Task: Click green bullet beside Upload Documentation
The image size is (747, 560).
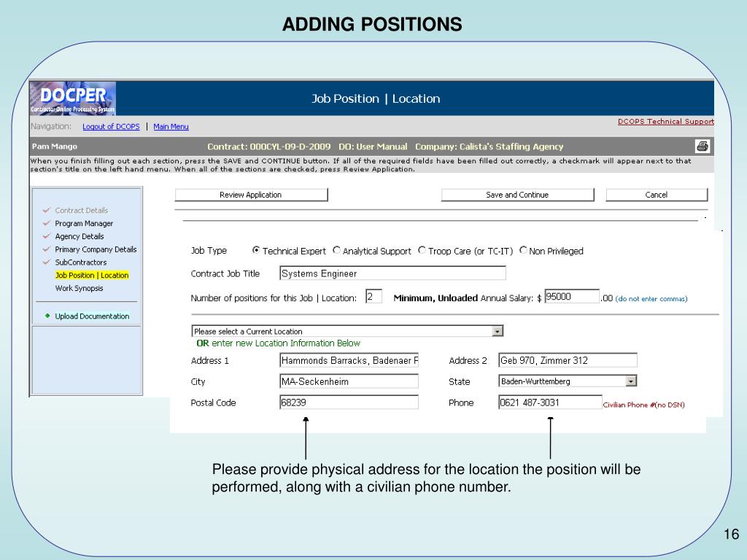Action: click(47, 316)
